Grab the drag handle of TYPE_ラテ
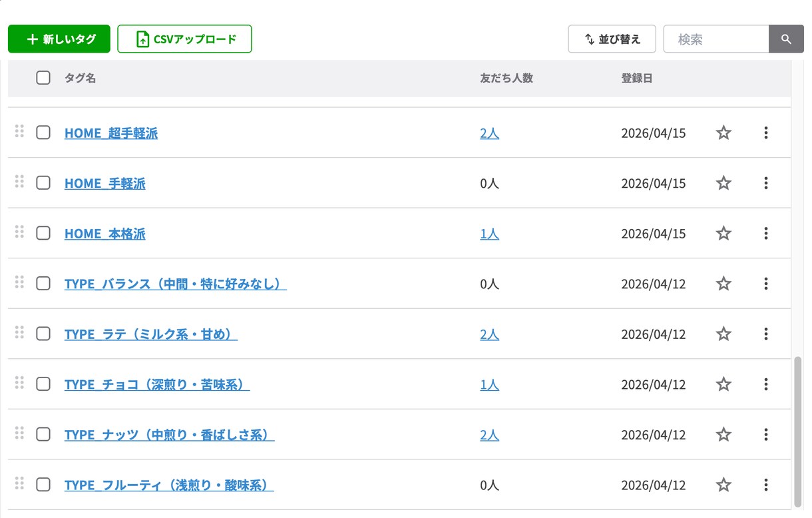Screen dimensions: 812x518 [x=19, y=332]
